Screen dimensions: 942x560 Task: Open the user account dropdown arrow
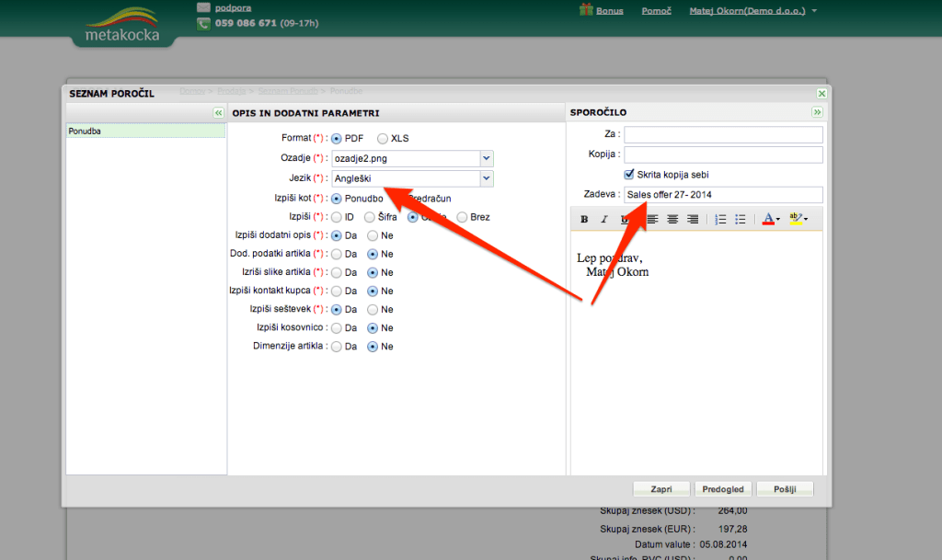coord(814,11)
